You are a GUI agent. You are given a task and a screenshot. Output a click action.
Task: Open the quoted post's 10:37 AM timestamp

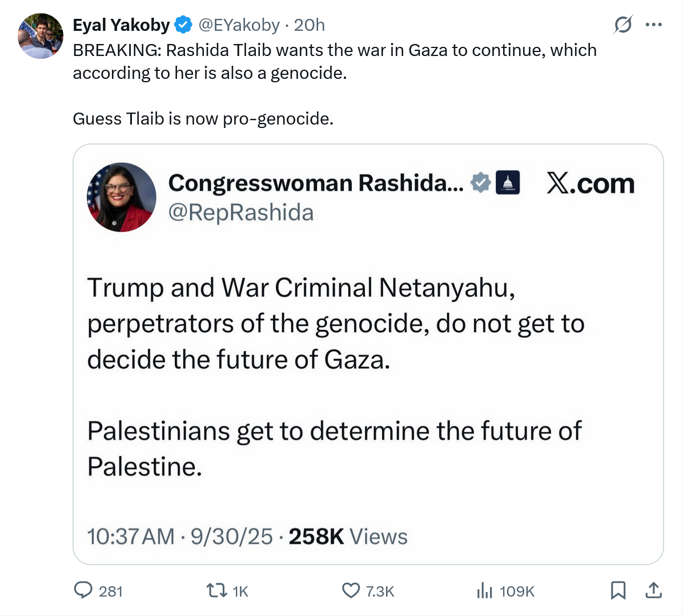(x=131, y=537)
